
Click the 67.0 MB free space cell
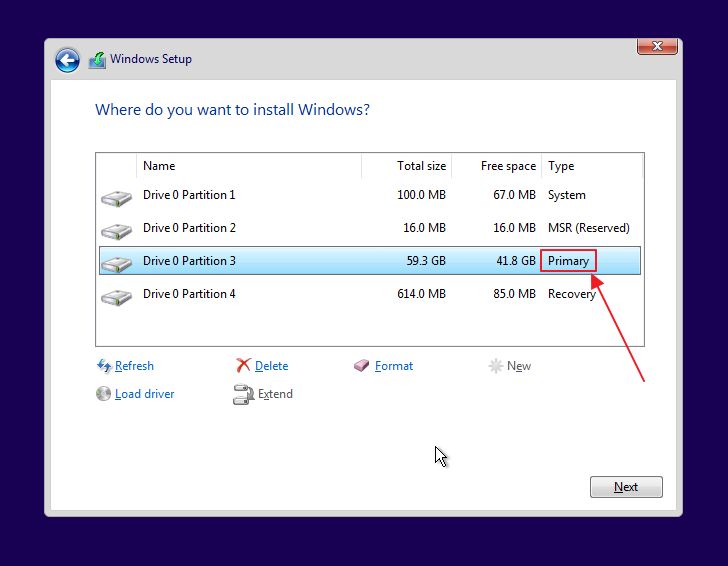click(x=514, y=195)
